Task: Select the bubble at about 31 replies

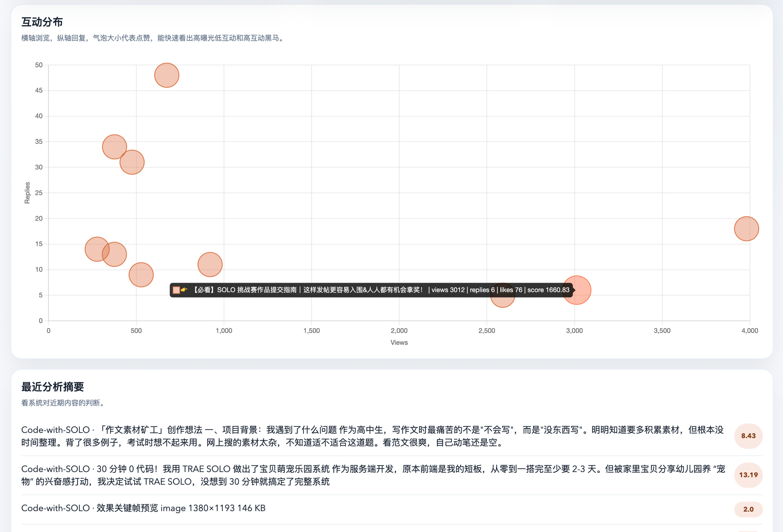Action: pyautogui.click(x=132, y=162)
